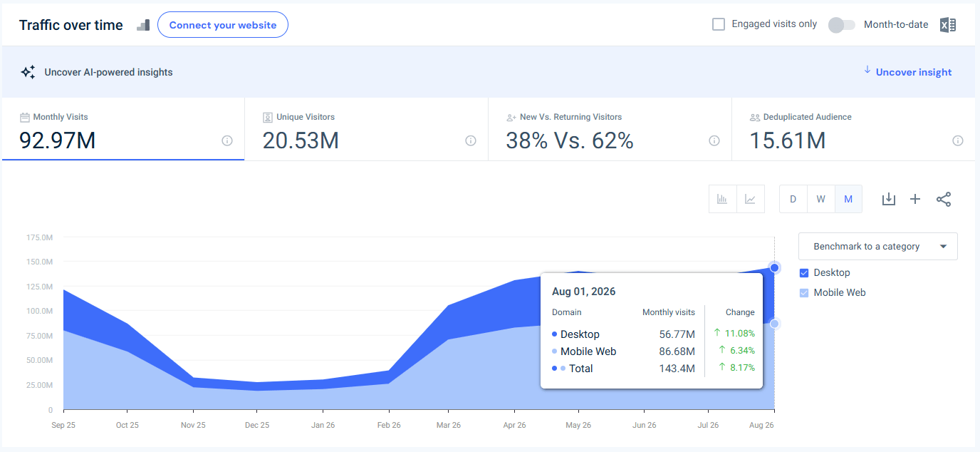Click the down arrow beside Uncover insight
The image size is (980, 452).
point(867,70)
